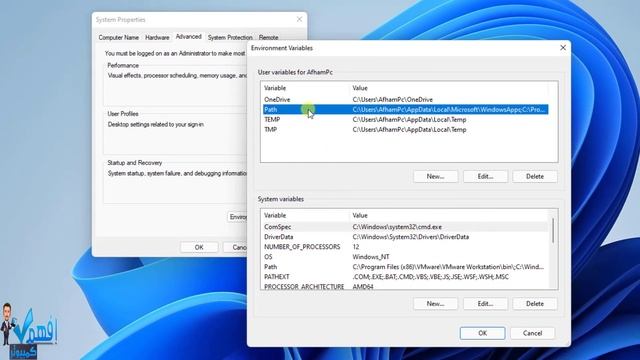Click OK in the System Properties window

coord(199,247)
